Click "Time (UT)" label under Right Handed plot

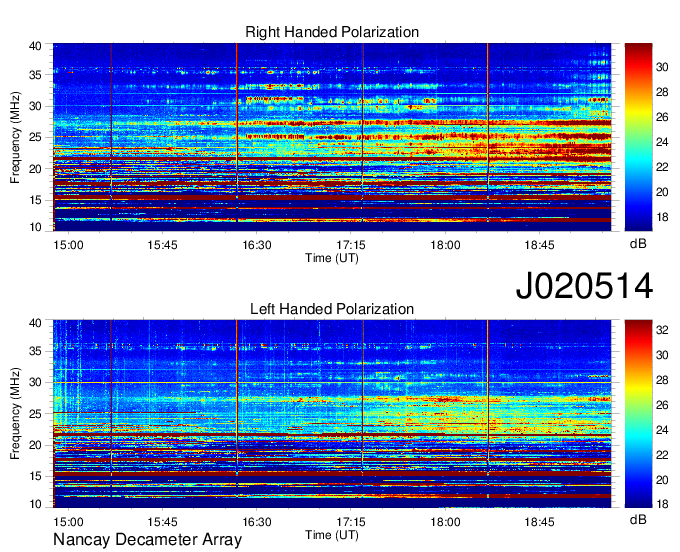click(332, 258)
